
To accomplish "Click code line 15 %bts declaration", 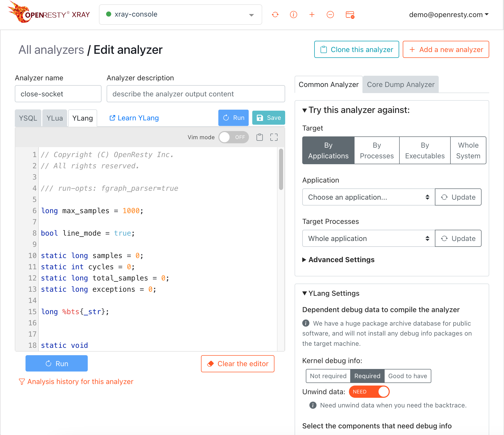I will click(75, 312).
